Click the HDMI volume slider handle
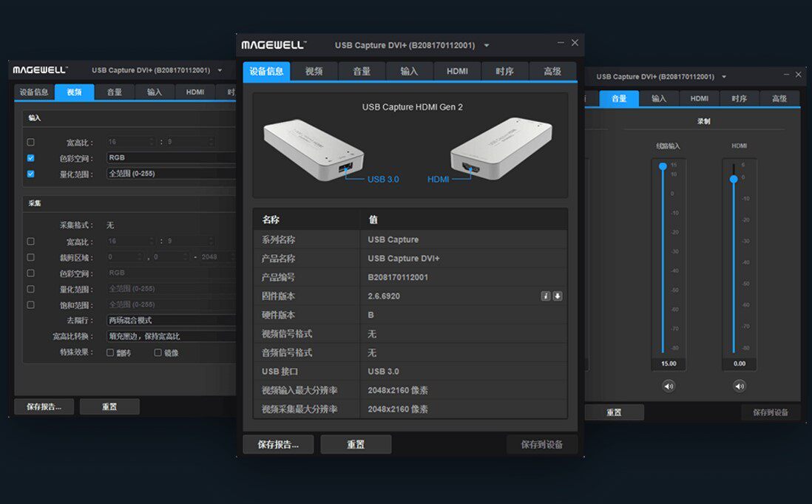The image size is (812, 504). (734, 179)
